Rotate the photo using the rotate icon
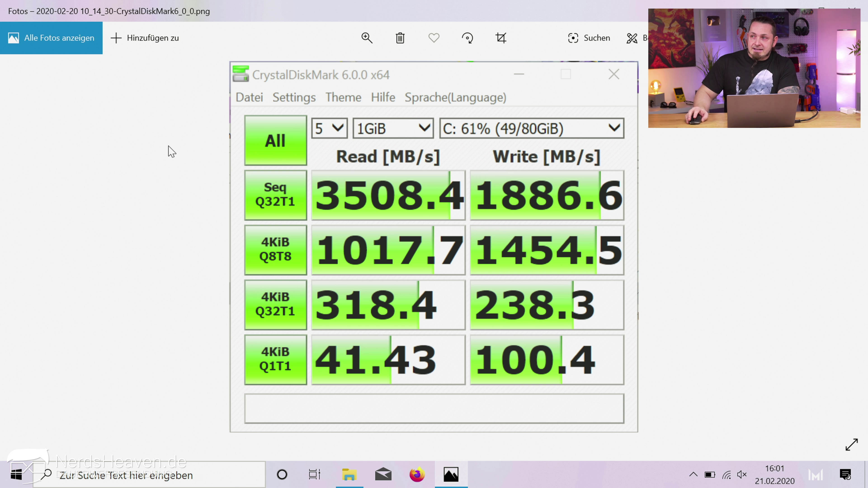This screenshot has height=488, width=868. point(467,38)
